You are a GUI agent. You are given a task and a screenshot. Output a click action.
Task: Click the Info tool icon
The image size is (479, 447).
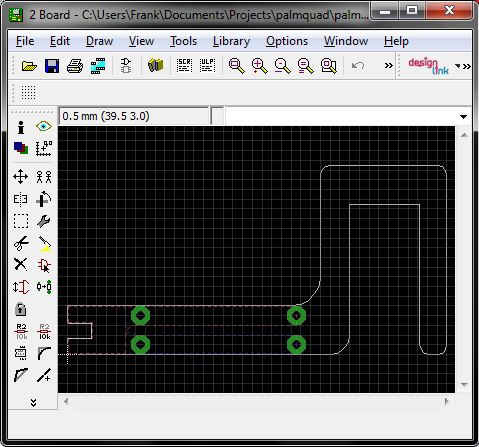point(21,127)
